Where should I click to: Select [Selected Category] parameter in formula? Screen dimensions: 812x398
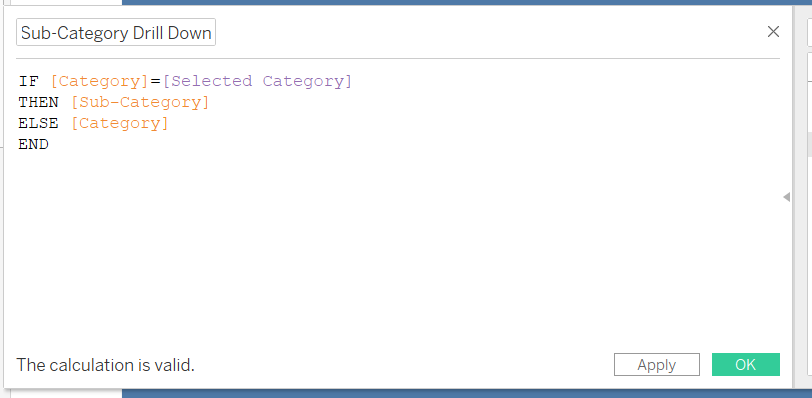coord(257,81)
